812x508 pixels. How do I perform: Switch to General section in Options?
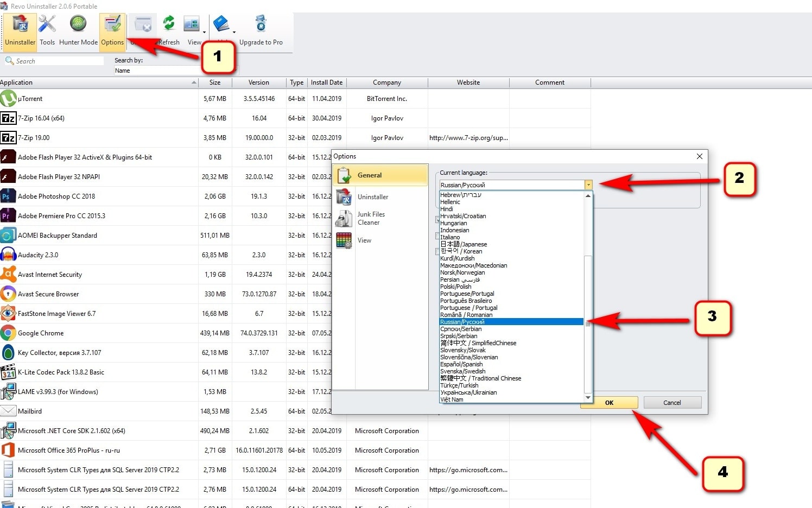381,175
